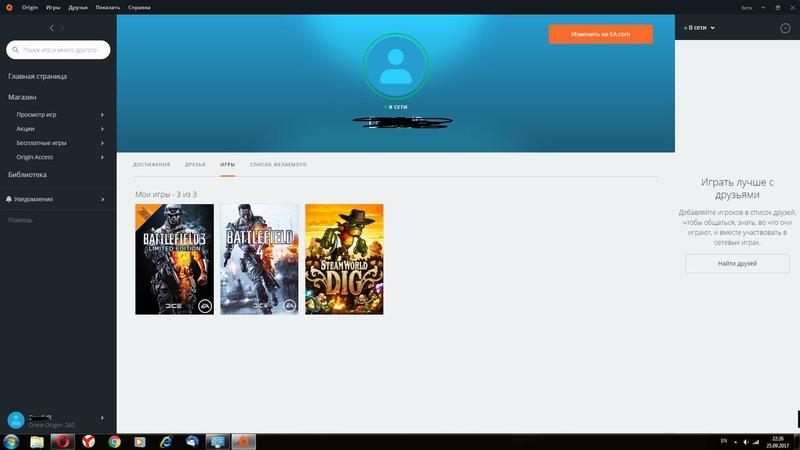Open Помощь link in the sidebar

[x=20, y=220]
